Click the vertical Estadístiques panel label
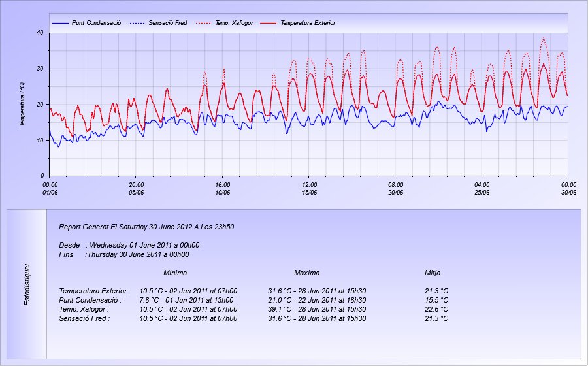The image size is (588, 366). [27, 284]
